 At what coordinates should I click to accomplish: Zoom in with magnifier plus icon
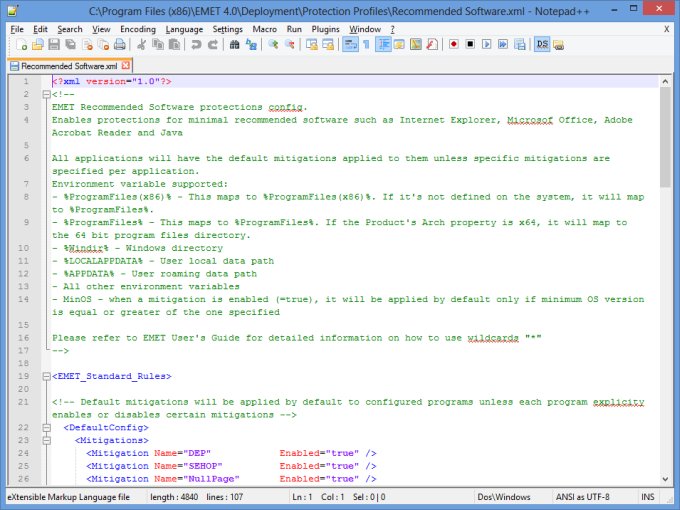point(273,44)
